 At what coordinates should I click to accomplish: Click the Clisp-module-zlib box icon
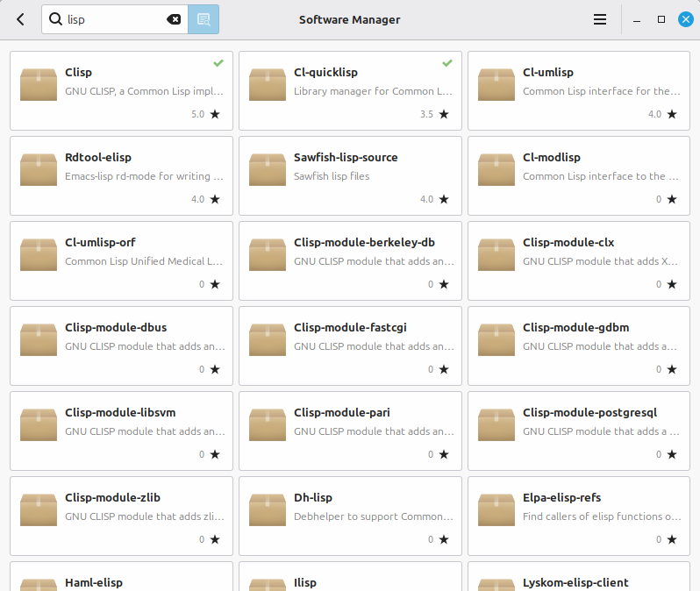coord(39,509)
